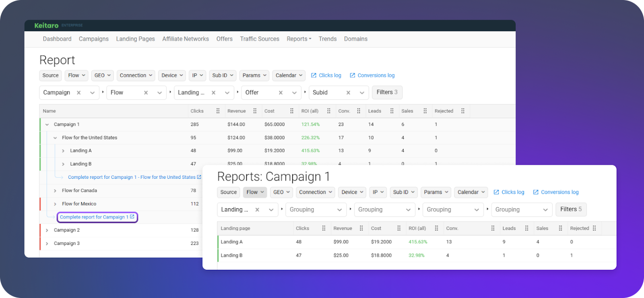Expand the Campaign 3 row
The image size is (644, 298).
coord(47,244)
